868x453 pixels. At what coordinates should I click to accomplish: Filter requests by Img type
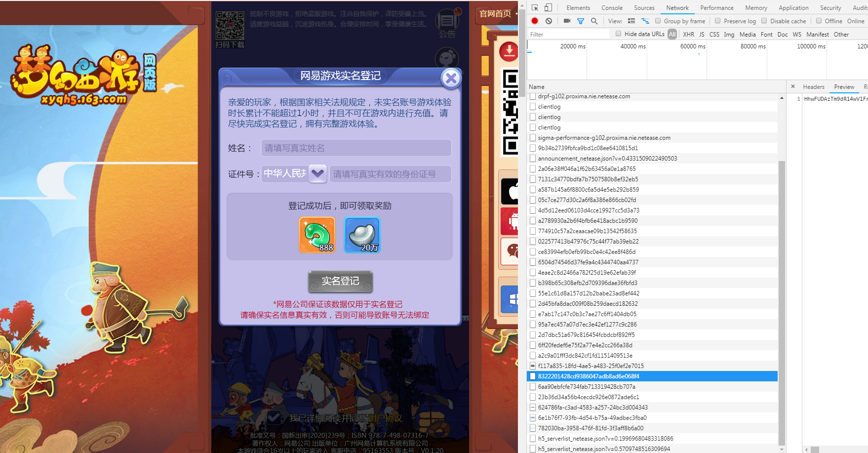click(x=729, y=35)
